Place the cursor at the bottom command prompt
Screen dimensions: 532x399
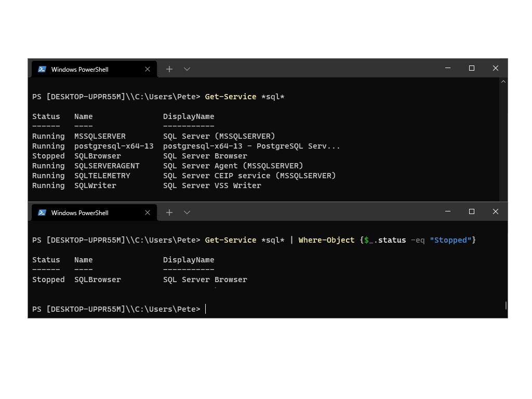pyautogui.click(x=205, y=309)
